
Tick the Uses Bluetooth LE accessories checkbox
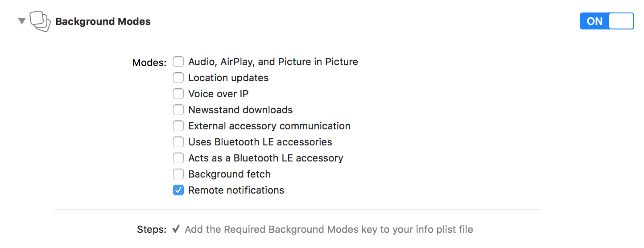(178, 142)
